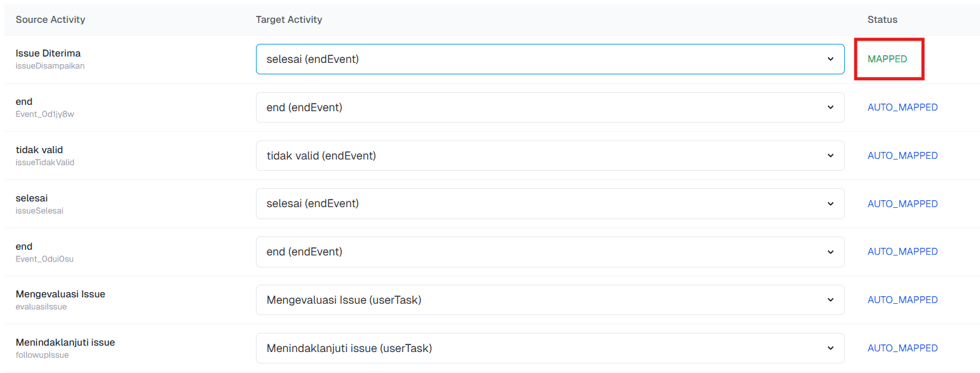Open the target dropdown for Event_0dui0su
The height and width of the screenshot is (373, 980).
549,252
